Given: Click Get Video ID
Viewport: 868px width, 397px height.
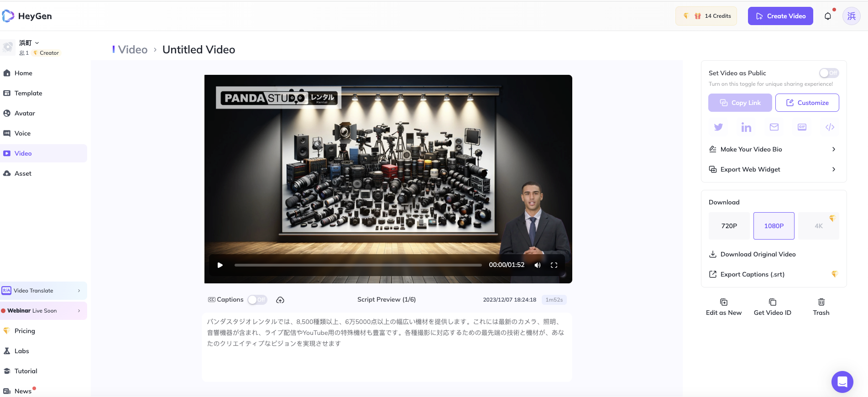Looking at the screenshot, I should (773, 307).
